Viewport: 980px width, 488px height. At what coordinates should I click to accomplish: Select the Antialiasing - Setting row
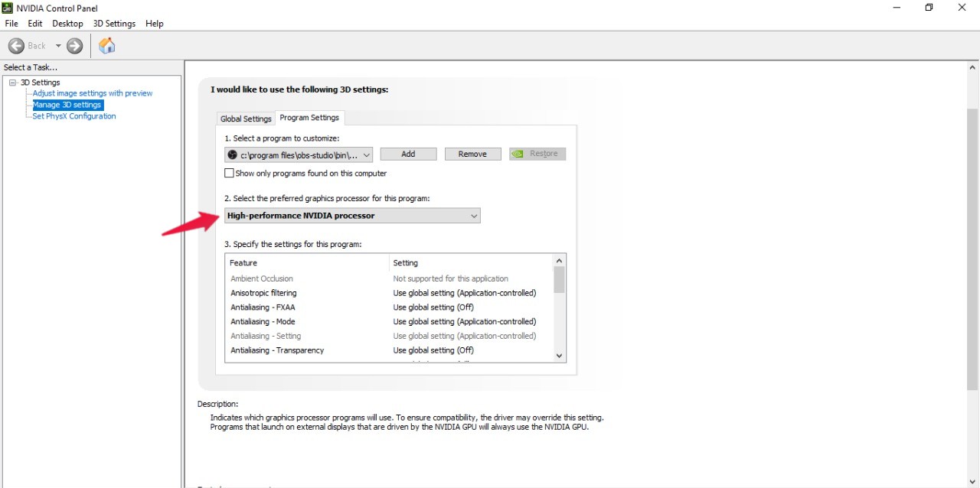pos(389,336)
